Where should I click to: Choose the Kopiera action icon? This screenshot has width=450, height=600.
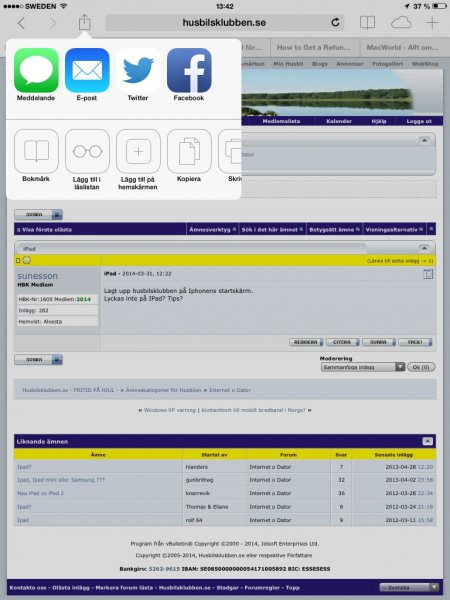[x=189, y=152]
